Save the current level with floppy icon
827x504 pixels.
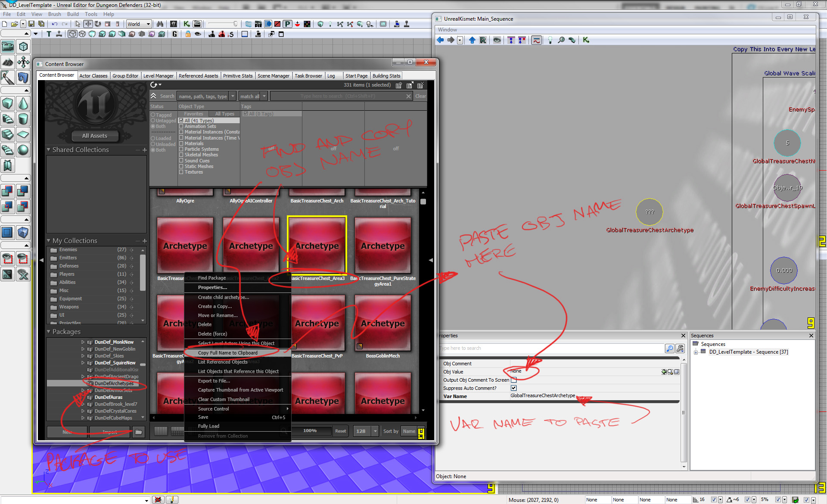point(31,24)
